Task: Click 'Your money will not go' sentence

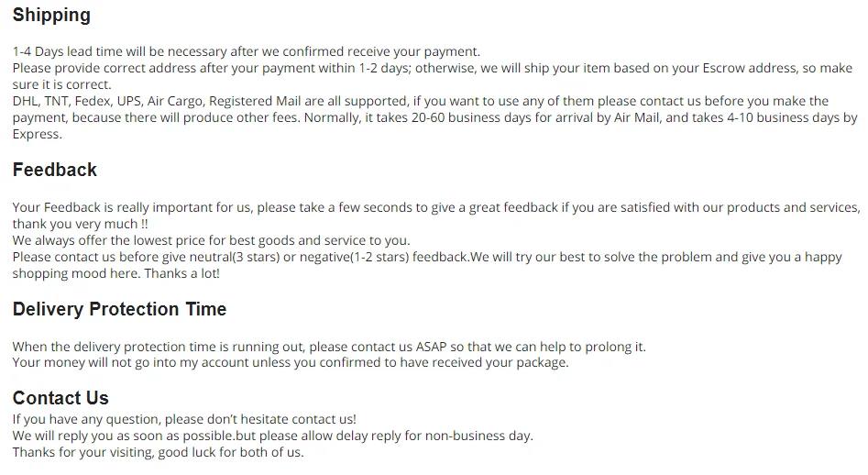Action: coord(291,362)
